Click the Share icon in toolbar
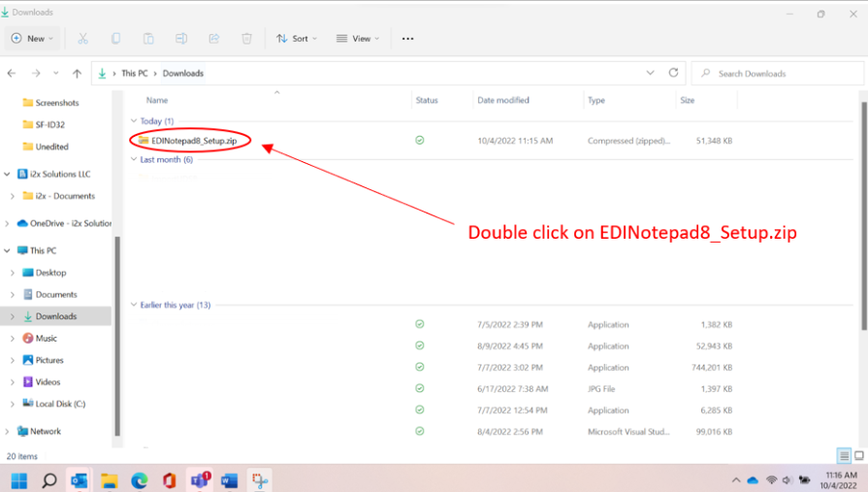This screenshot has height=492, width=868. click(214, 38)
